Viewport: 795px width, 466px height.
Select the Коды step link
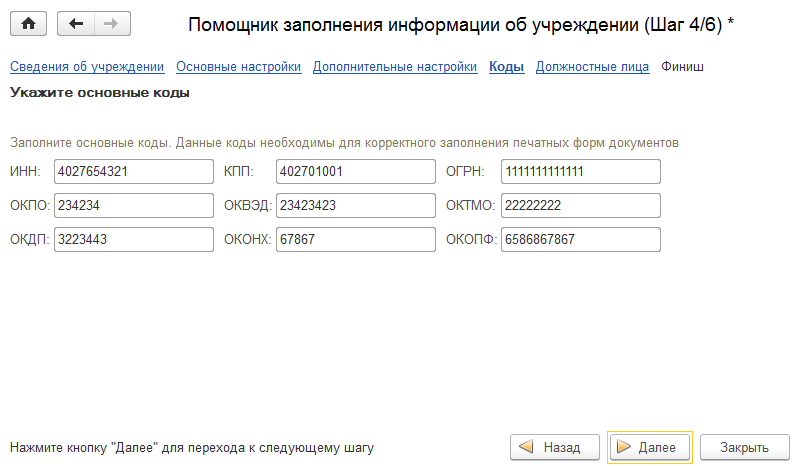[506, 68]
